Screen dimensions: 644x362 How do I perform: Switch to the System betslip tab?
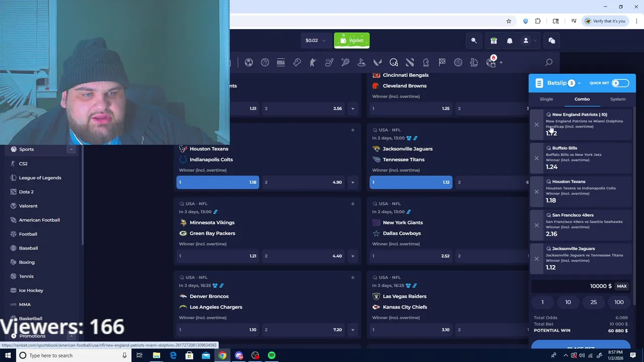[x=618, y=99]
